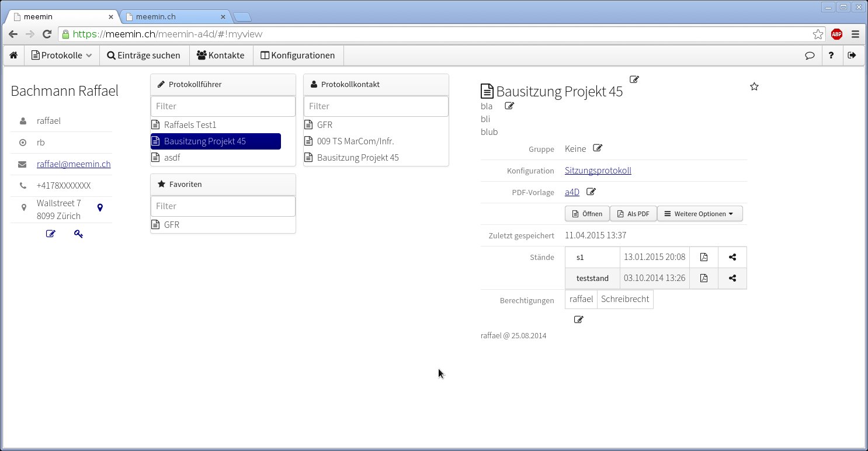Open a new browser tab
This screenshot has width=868, height=451.
click(242, 17)
